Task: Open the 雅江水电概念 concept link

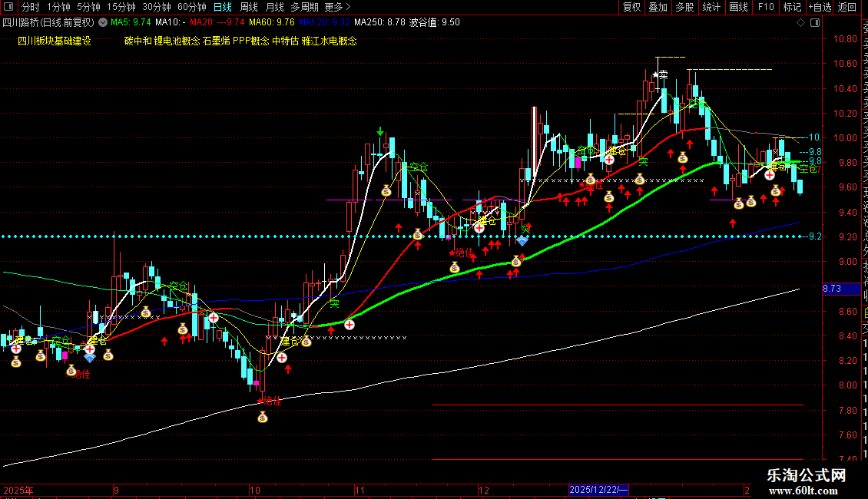Action: 330,41
